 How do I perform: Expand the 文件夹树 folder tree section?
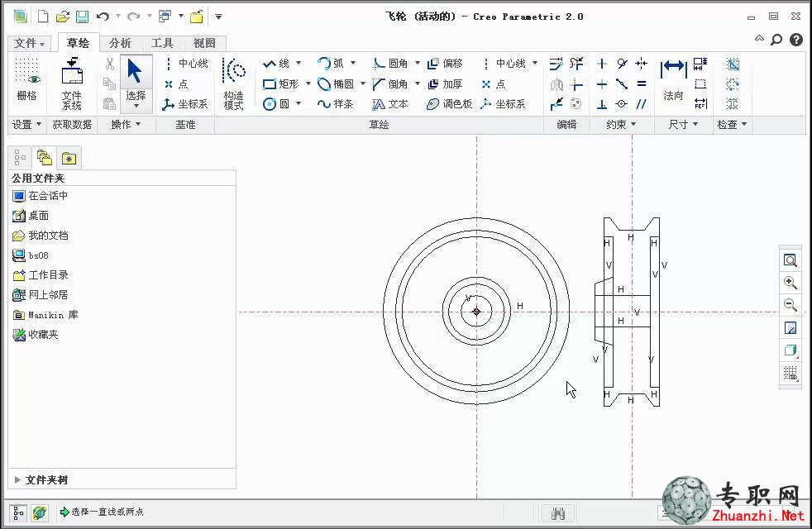pos(17,480)
